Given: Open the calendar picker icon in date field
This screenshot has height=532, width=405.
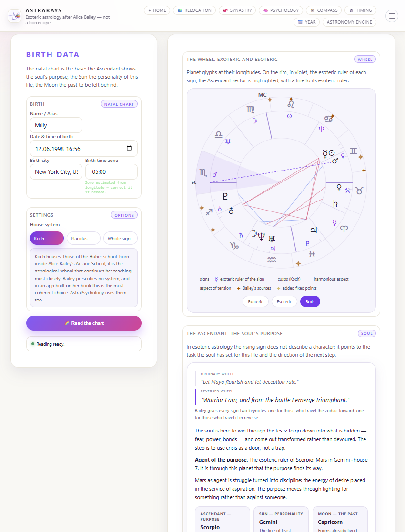Looking at the screenshot, I should pos(129,148).
